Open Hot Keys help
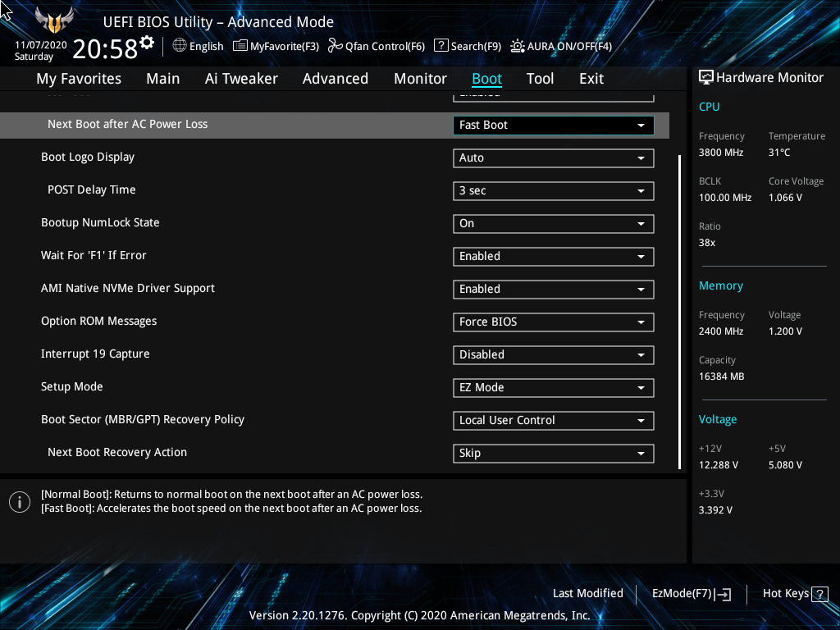 pyautogui.click(x=795, y=594)
